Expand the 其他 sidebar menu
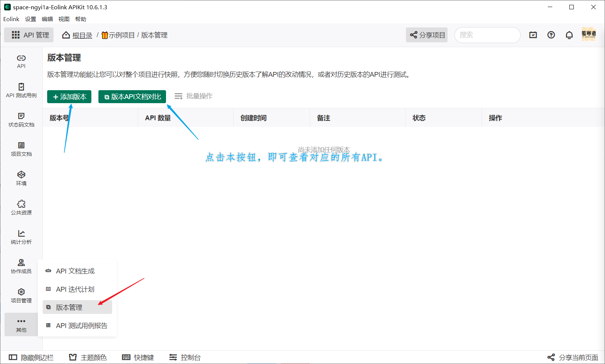Image resolution: width=605 pixels, height=364 pixels. coord(21,324)
